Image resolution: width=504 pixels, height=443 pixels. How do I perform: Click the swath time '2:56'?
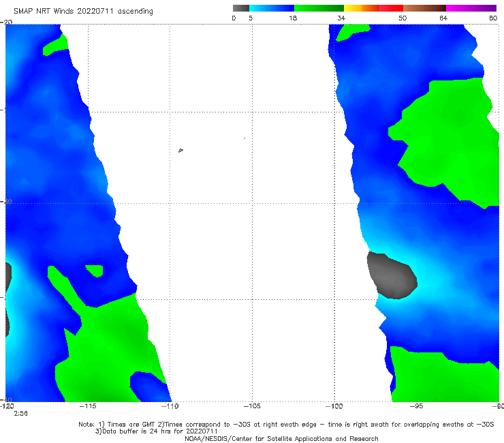coord(20,414)
